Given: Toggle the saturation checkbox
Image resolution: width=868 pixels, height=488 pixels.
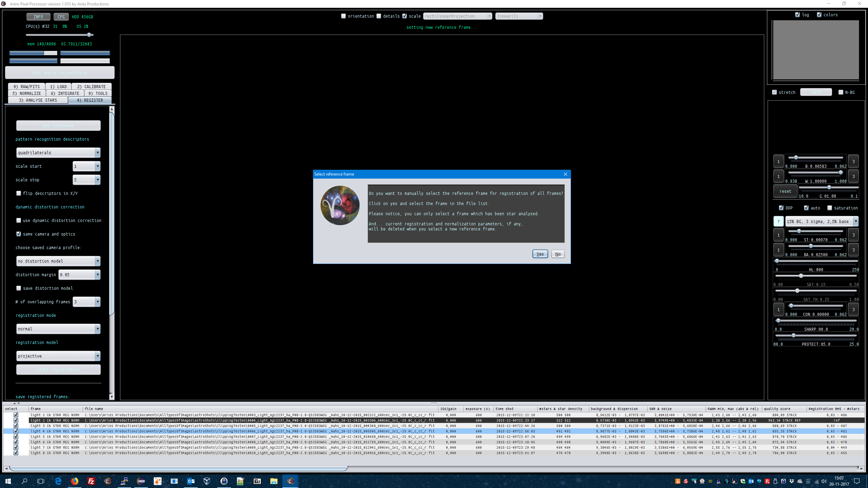Looking at the screenshot, I should pos(830,208).
